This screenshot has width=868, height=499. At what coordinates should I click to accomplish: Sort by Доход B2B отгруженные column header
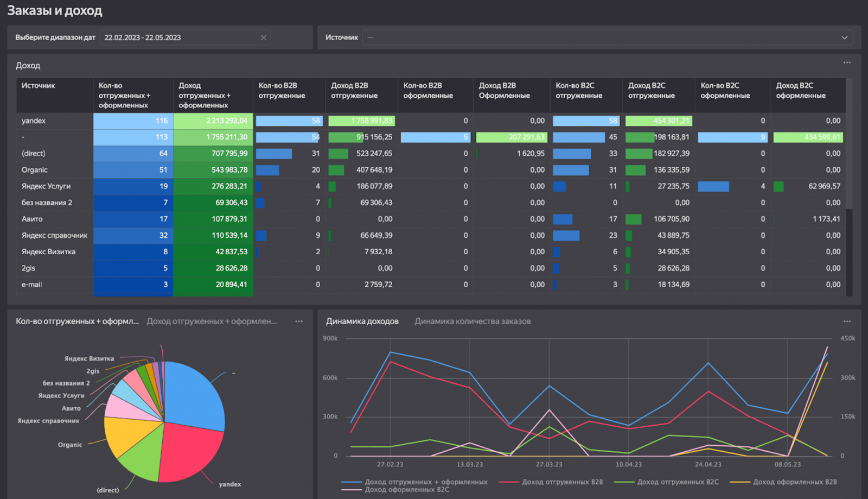pos(354,91)
